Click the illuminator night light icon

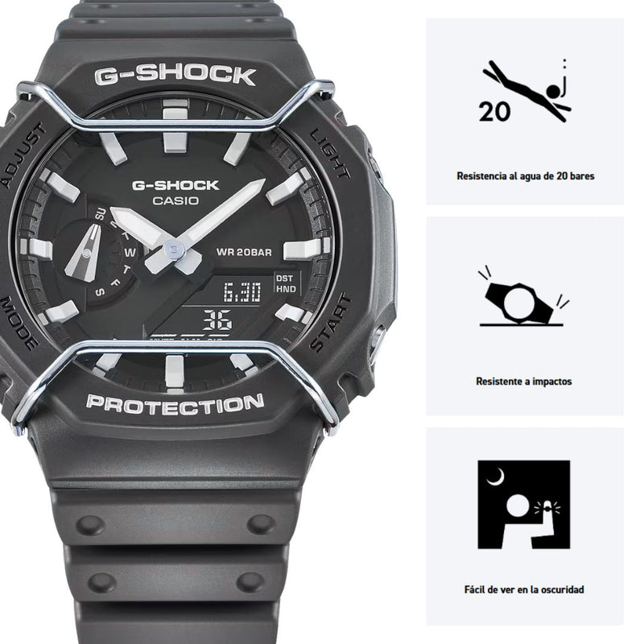(524, 505)
